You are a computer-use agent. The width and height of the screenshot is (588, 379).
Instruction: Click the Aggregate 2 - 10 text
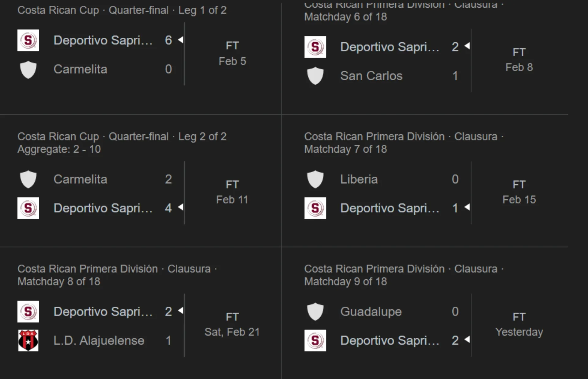(59, 149)
